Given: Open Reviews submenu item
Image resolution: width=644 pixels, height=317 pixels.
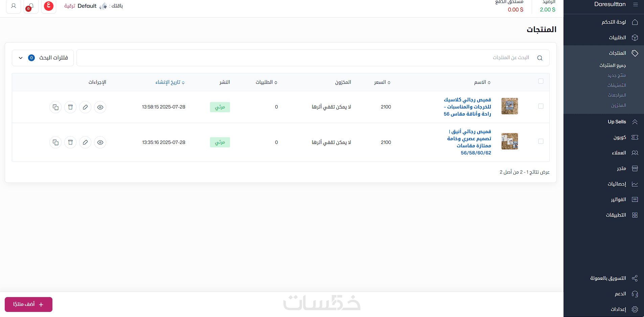Looking at the screenshot, I should click(617, 95).
